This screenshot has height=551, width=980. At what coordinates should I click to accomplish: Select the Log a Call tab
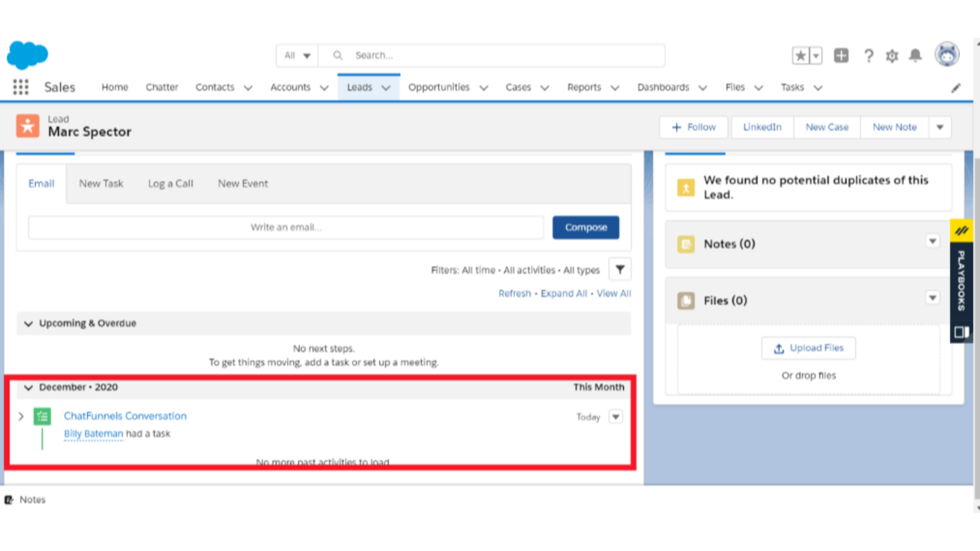(170, 183)
